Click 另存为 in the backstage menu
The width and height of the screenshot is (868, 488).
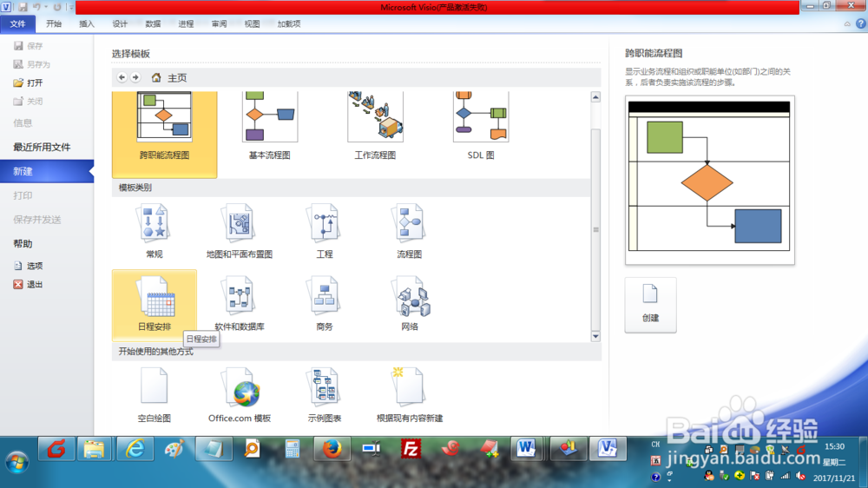click(32, 64)
